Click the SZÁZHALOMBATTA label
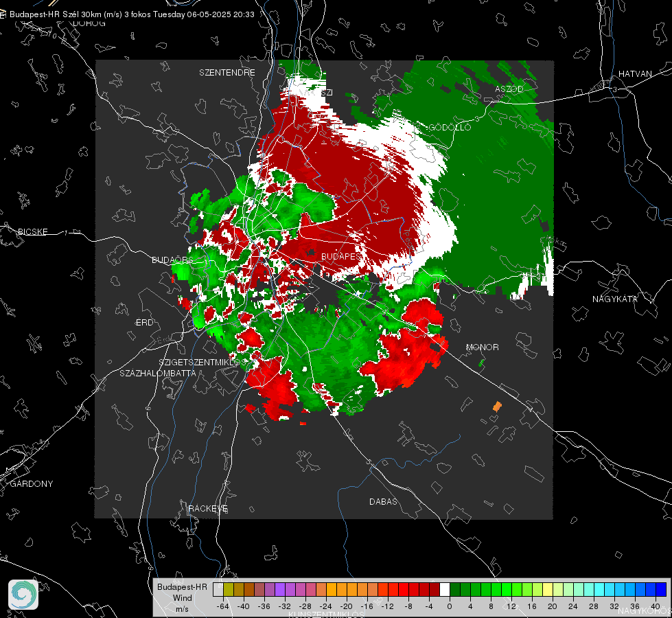This screenshot has width=672, height=618. (x=158, y=373)
